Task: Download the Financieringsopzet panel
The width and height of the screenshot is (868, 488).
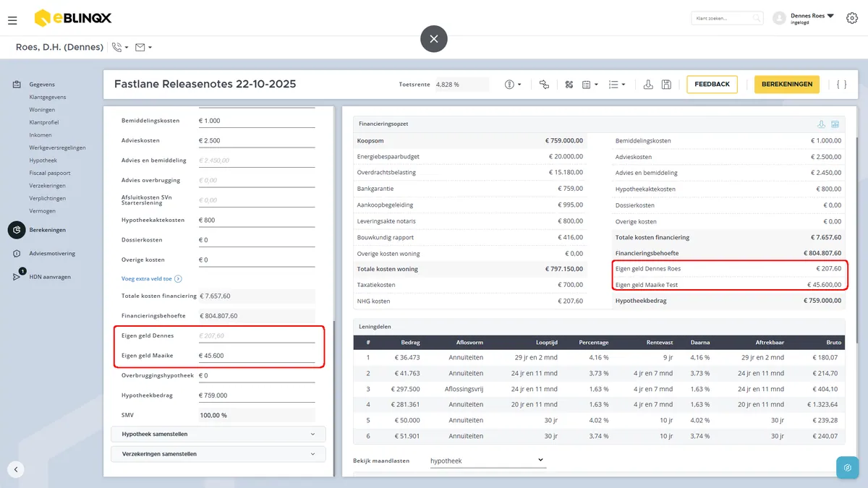Action: [x=822, y=124]
